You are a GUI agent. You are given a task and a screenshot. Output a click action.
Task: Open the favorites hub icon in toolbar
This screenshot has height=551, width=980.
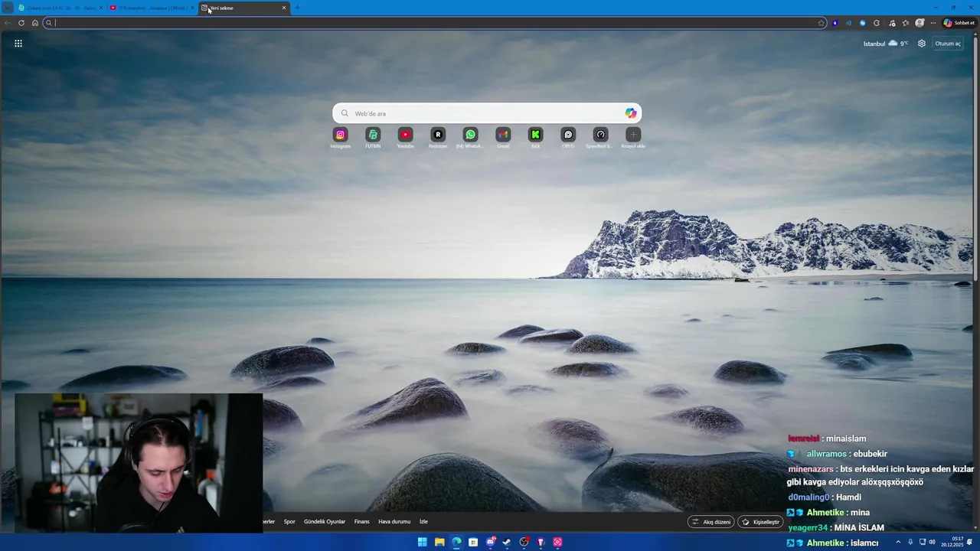[906, 23]
